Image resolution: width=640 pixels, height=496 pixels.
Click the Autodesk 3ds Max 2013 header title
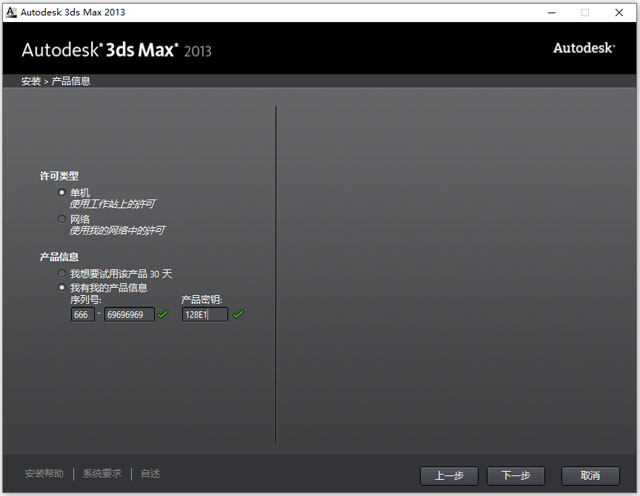117,50
